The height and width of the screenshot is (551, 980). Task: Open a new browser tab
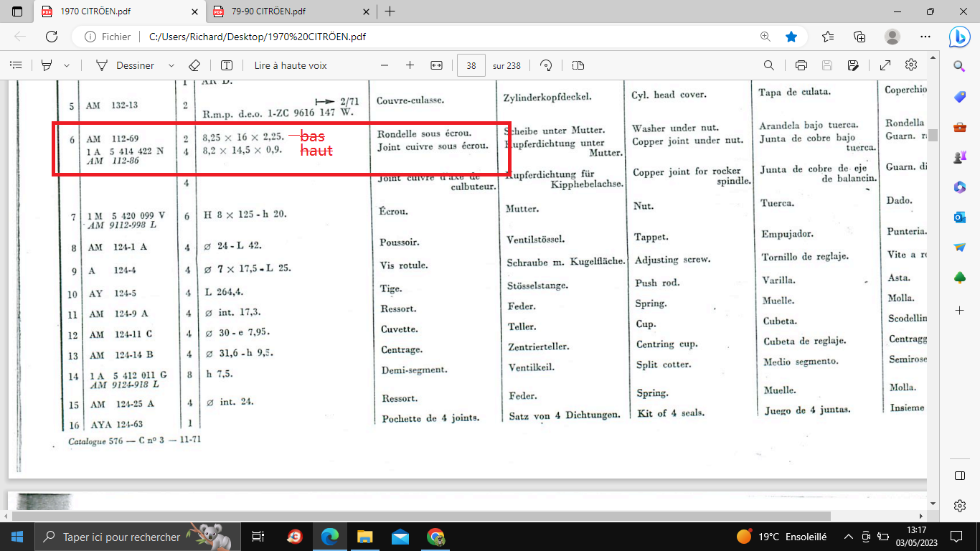pyautogui.click(x=390, y=11)
